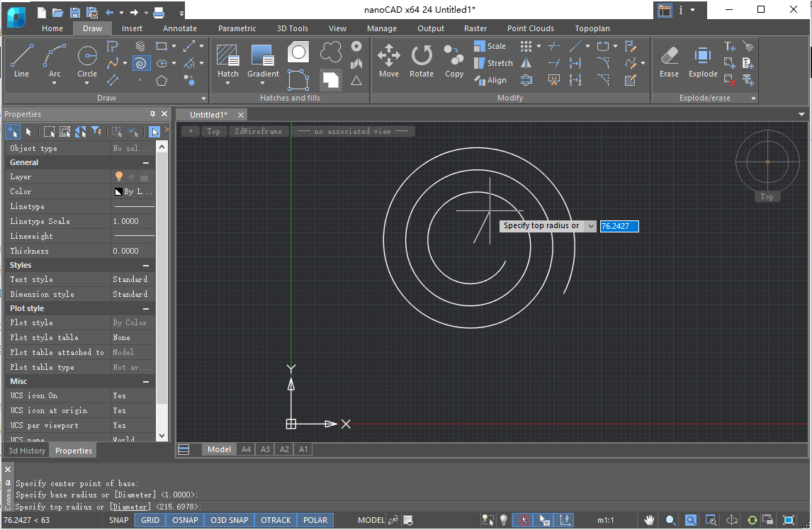The image size is (812, 530).
Task: Pin the Properties panel
Action: tap(152, 114)
